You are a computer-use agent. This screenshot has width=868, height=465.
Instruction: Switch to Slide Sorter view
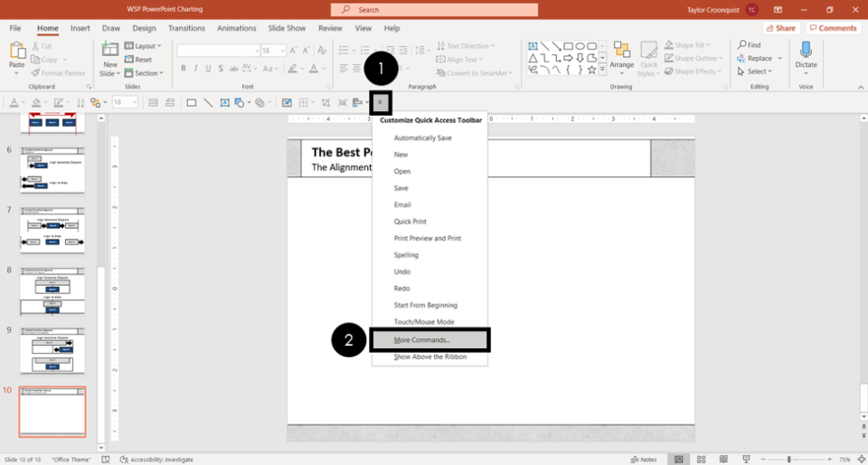pos(702,460)
